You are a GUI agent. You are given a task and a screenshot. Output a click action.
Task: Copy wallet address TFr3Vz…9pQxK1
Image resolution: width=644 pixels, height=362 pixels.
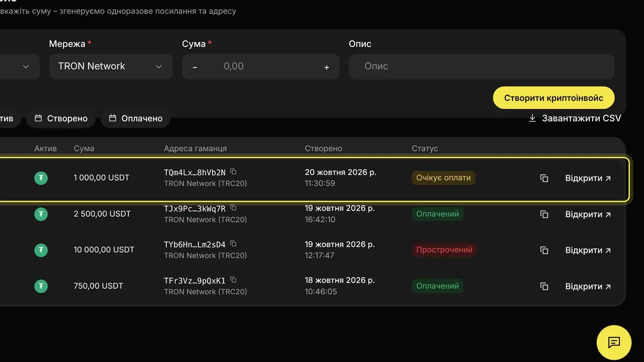(233, 280)
